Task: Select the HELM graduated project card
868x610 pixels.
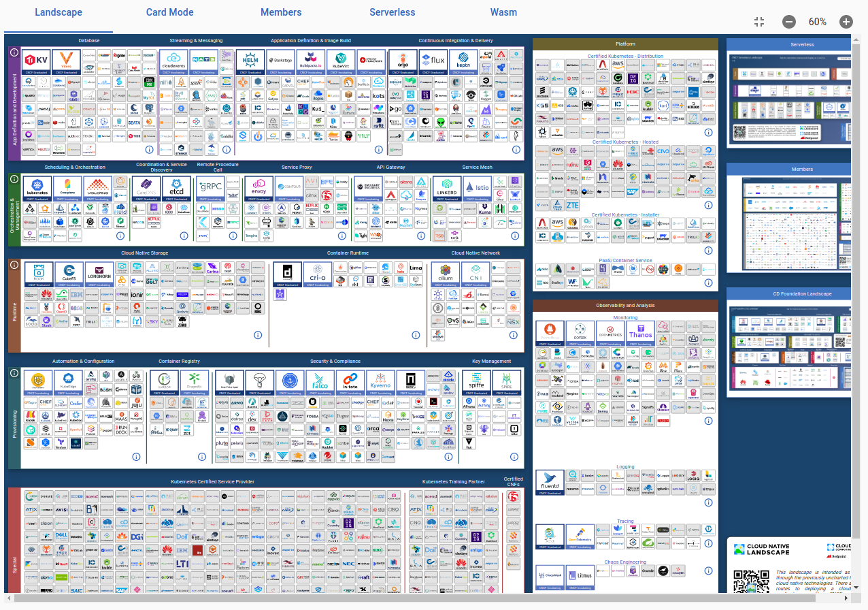Action: coord(250,62)
